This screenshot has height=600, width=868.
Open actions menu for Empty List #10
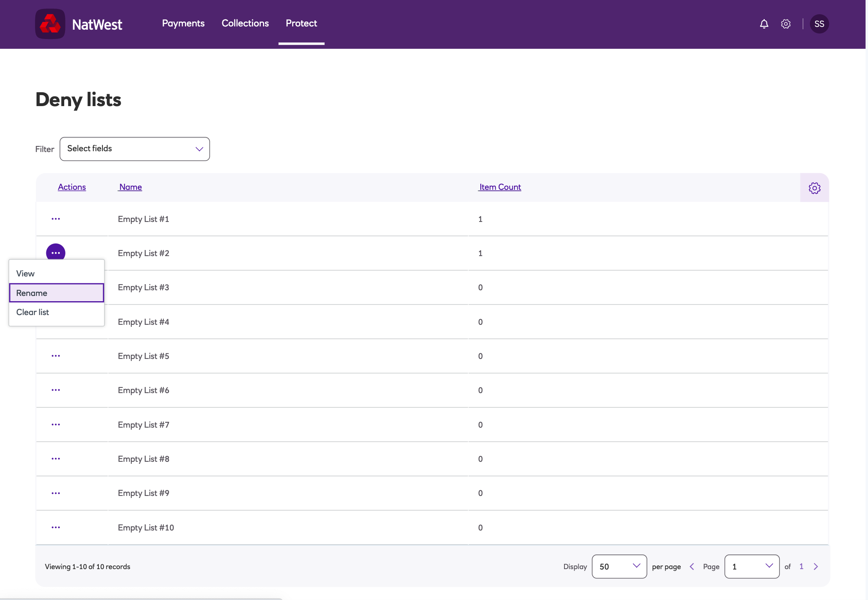tap(56, 528)
